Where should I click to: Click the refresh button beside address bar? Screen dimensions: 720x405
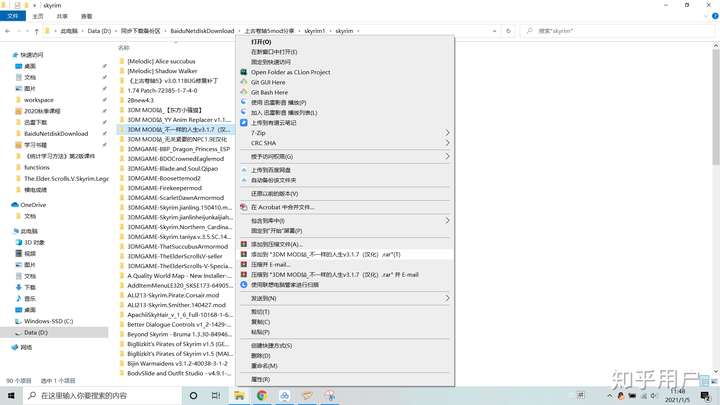[508, 31]
